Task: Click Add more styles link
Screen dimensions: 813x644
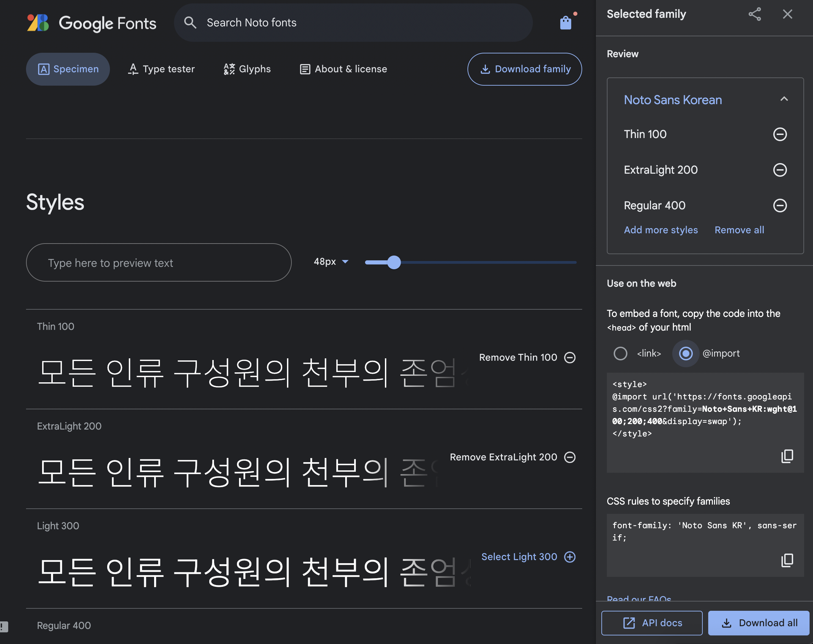Action: (661, 230)
